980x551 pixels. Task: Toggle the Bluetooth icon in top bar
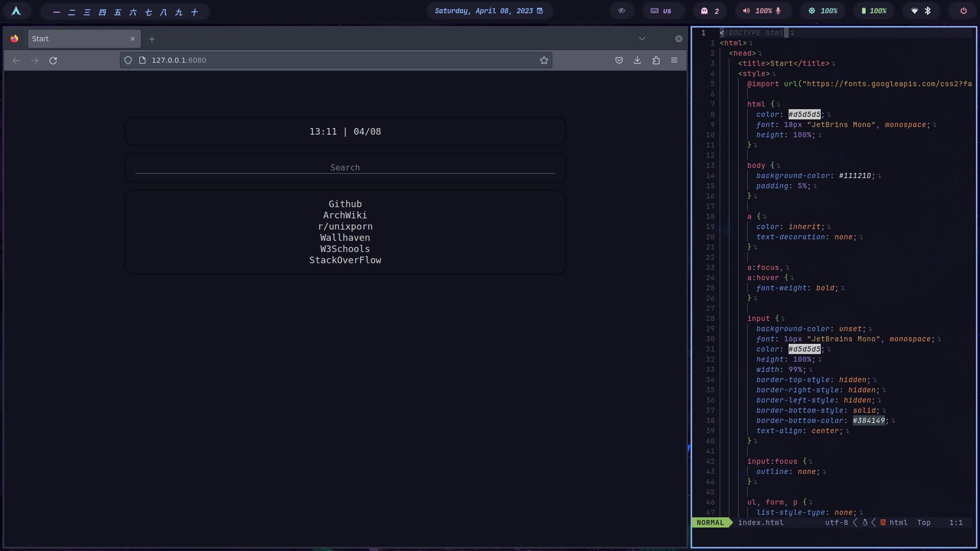click(x=928, y=11)
